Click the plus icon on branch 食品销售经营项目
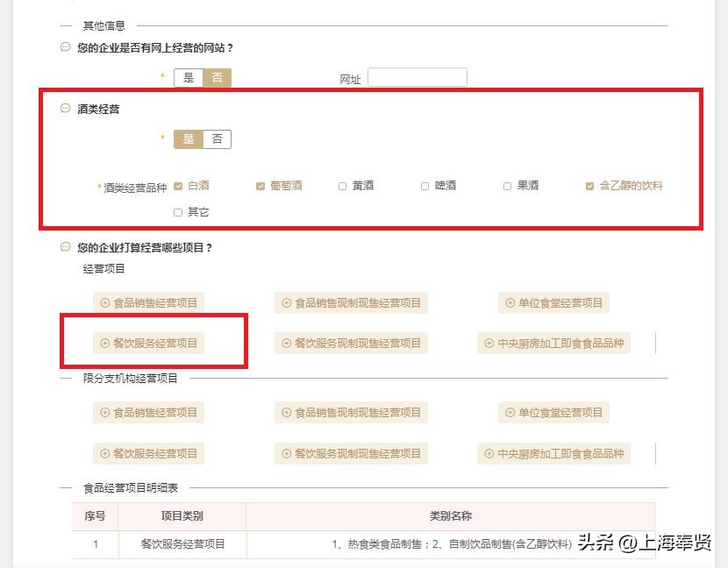This screenshot has height=568, width=728. click(x=105, y=412)
